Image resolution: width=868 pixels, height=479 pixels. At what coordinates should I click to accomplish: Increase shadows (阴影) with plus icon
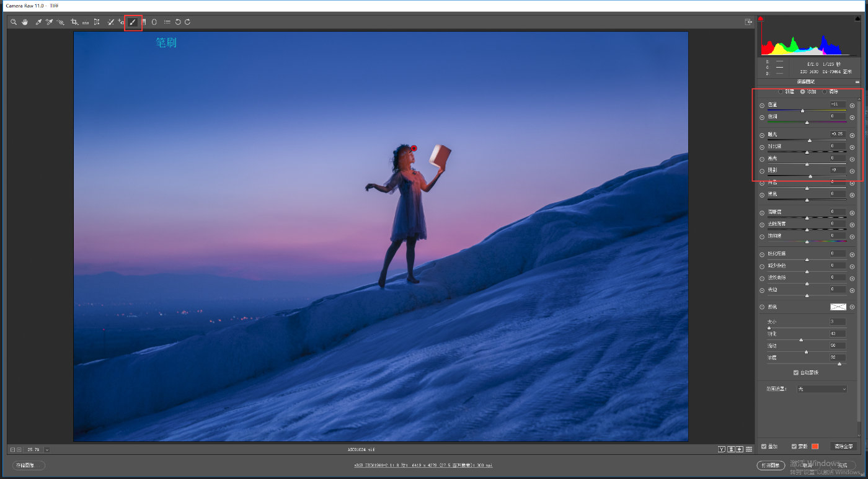pos(852,171)
